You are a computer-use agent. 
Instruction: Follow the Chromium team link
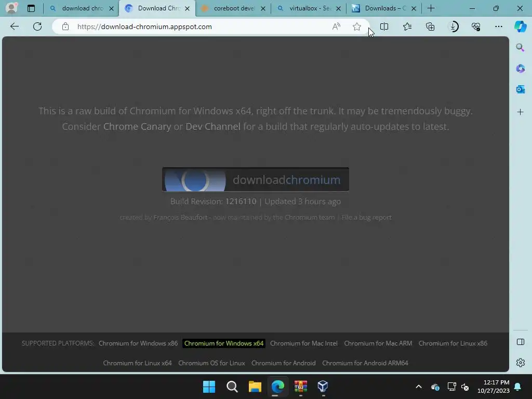[x=310, y=218]
